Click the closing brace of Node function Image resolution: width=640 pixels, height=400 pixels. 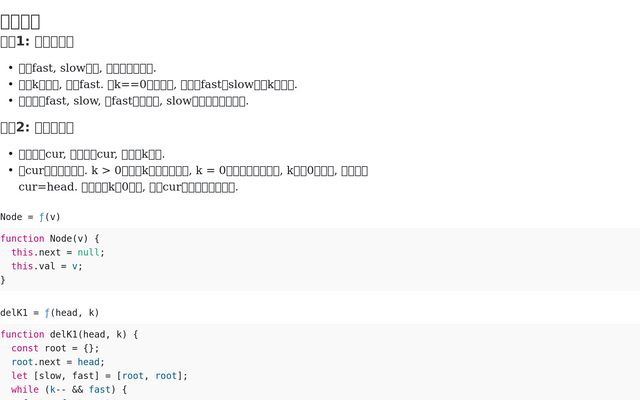(3, 281)
